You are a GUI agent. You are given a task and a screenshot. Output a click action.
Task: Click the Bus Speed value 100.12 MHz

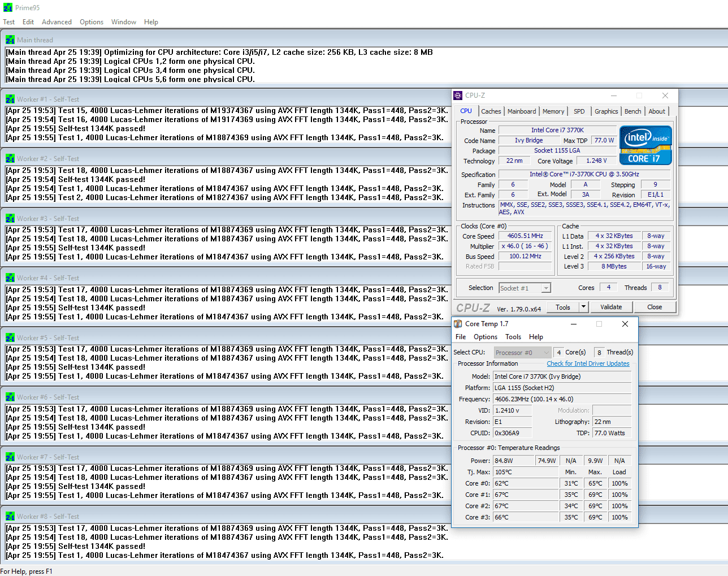tap(525, 257)
